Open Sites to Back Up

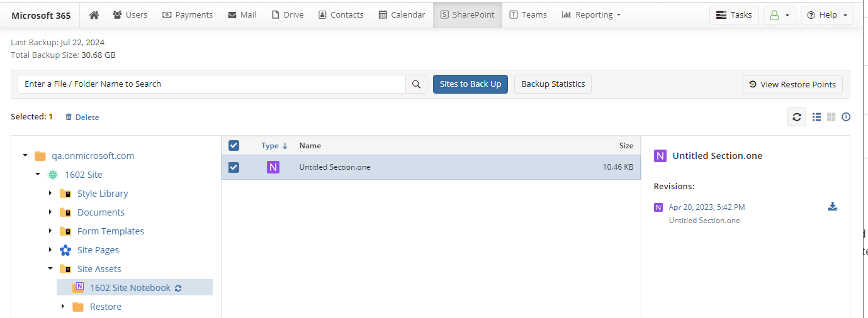tap(470, 84)
